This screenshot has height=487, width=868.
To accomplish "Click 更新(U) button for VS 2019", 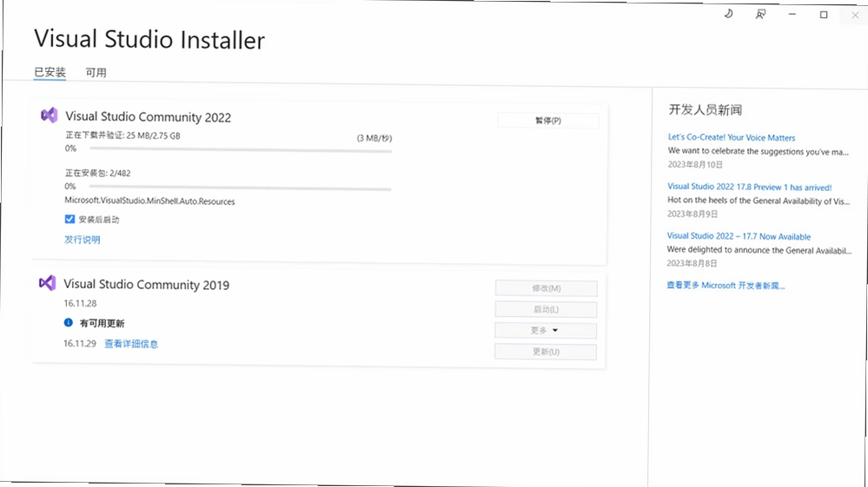I will (x=546, y=352).
